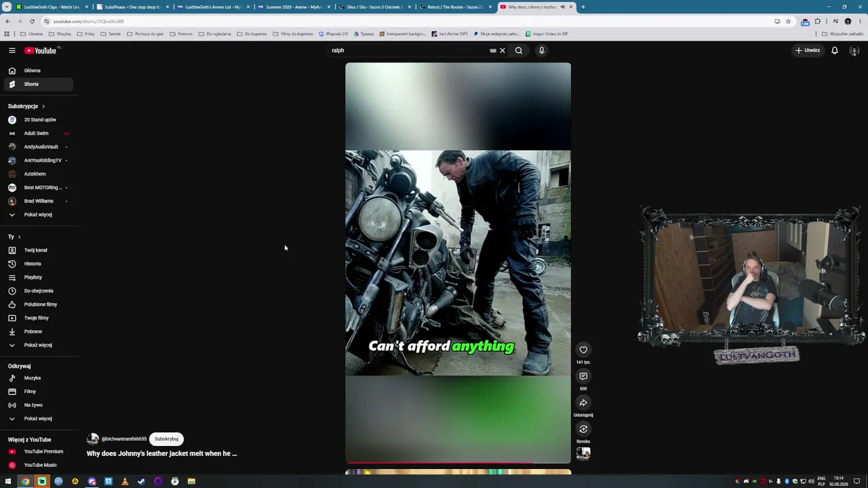Switch to the LustVanGoth Clips tab

(x=52, y=7)
